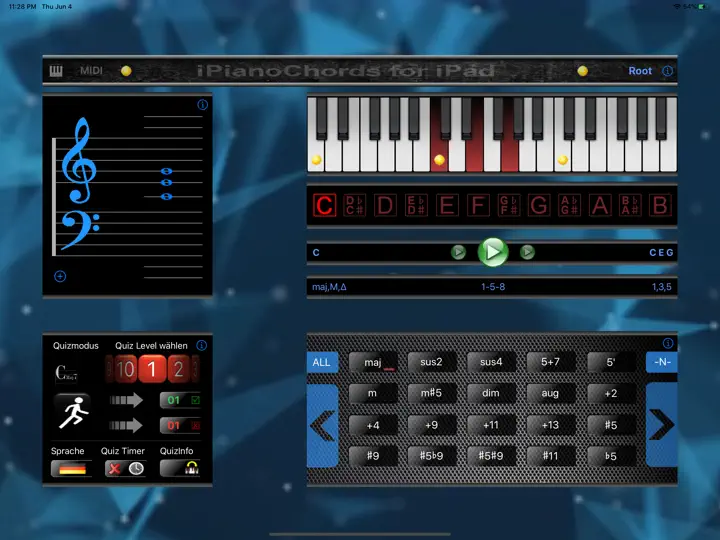The image size is (720, 540).
Task: Pick quiz level 1
Action: tap(152, 369)
